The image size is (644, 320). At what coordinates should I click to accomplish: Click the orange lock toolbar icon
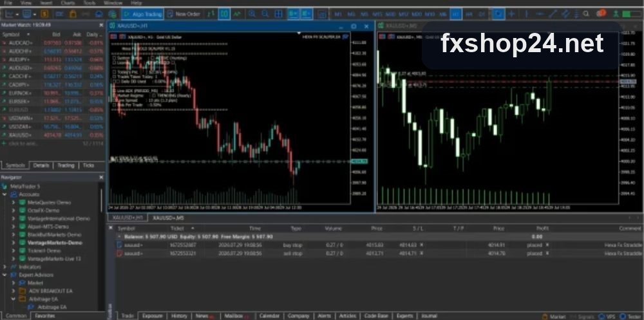[73, 14]
